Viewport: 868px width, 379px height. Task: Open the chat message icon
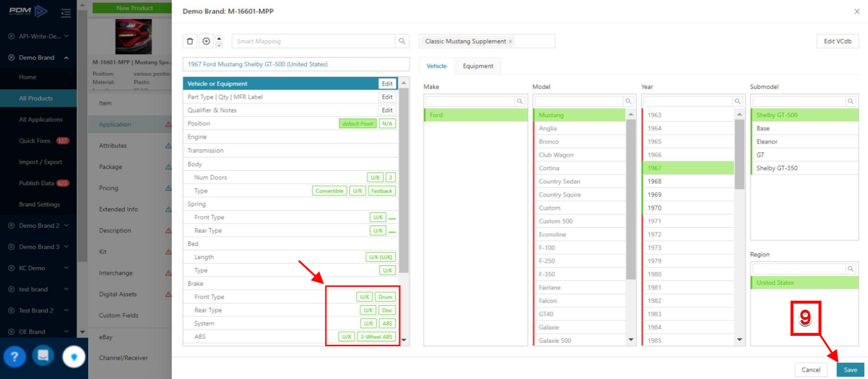point(43,356)
